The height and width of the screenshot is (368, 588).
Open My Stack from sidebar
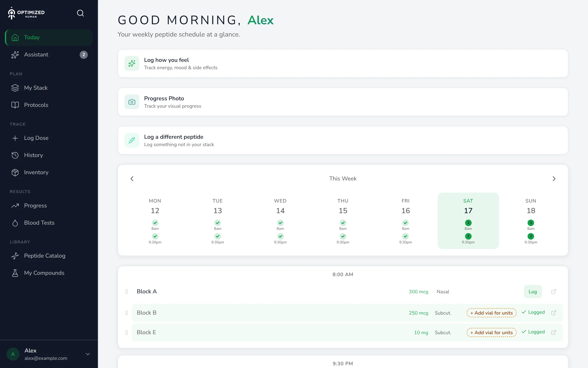pyautogui.click(x=49, y=88)
